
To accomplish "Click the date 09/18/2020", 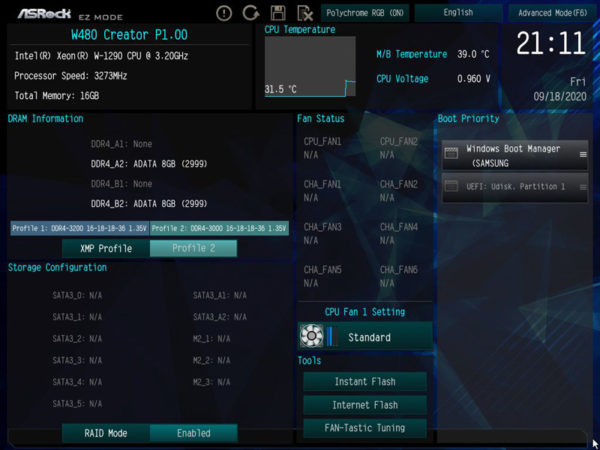I will [x=560, y=96].
